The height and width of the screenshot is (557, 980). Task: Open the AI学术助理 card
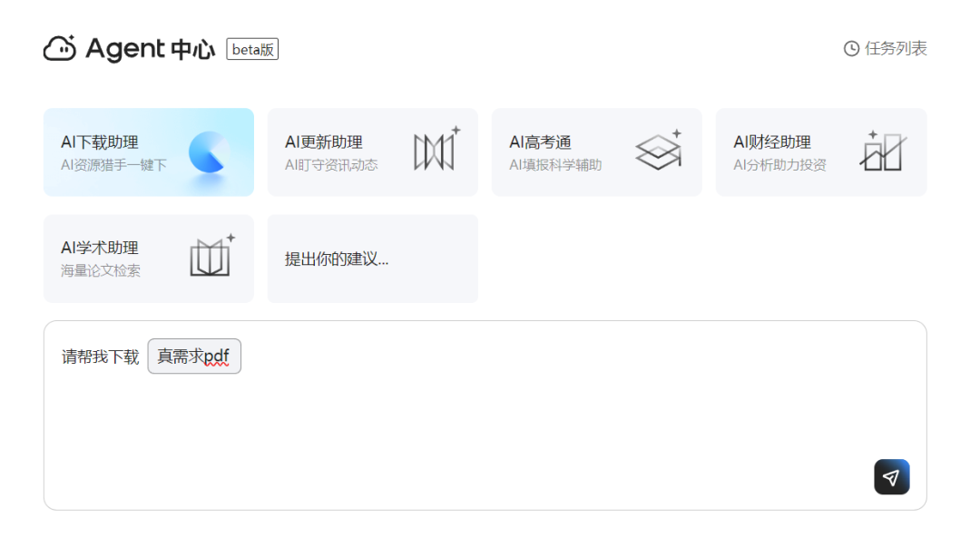tap(148, 259)
